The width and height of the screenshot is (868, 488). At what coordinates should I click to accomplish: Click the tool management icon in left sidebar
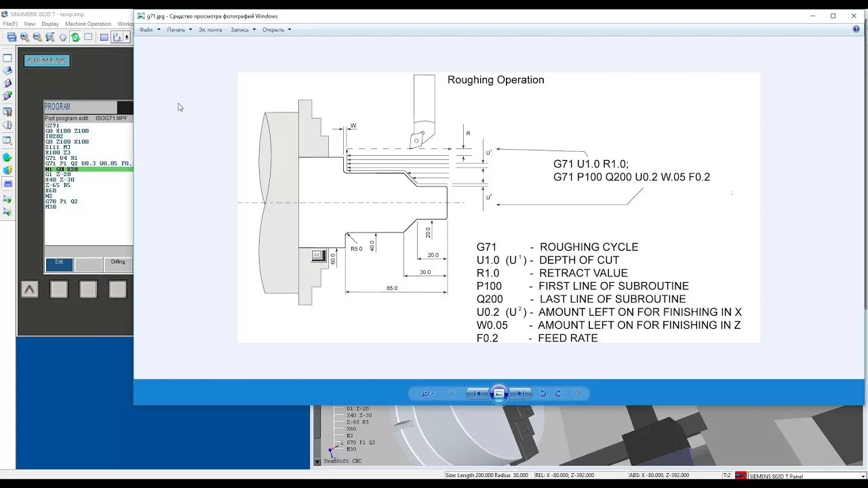(7, 112)
